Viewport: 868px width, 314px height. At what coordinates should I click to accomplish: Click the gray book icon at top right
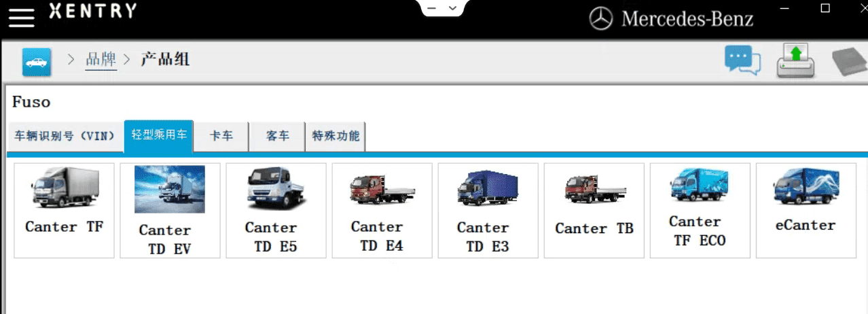tap(850, 61)
